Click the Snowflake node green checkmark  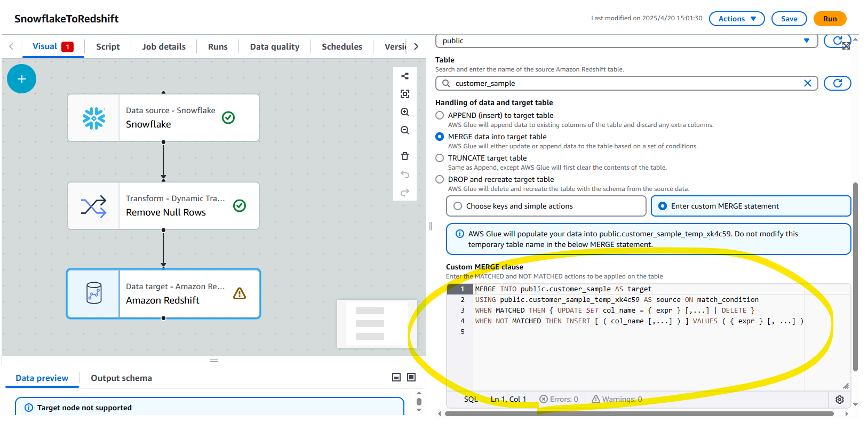[x=228, y=117]
